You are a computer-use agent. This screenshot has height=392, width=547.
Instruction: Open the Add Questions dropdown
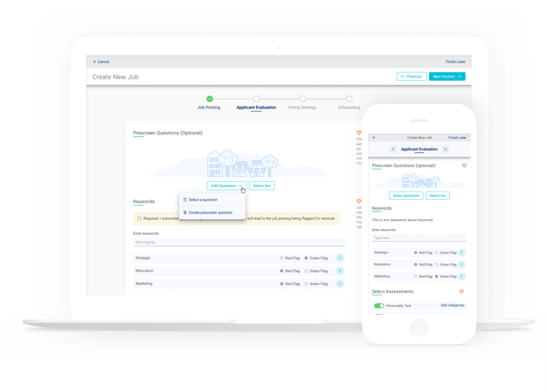[226, 186]
